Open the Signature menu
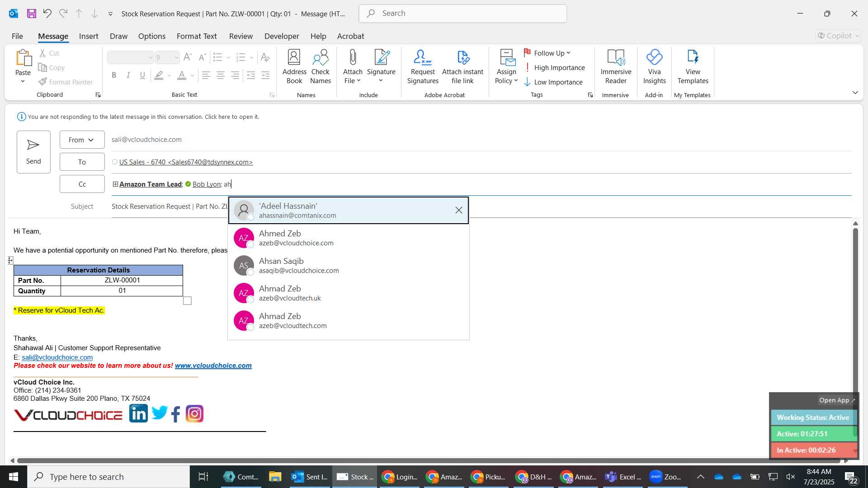The image size is (868, 488). point(381,67)
